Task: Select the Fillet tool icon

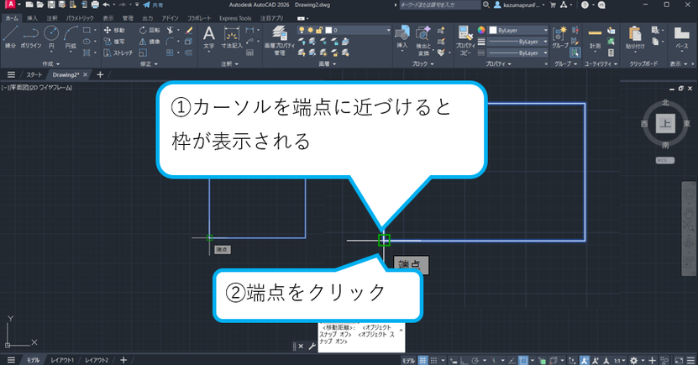Action: tap(170, 41)
